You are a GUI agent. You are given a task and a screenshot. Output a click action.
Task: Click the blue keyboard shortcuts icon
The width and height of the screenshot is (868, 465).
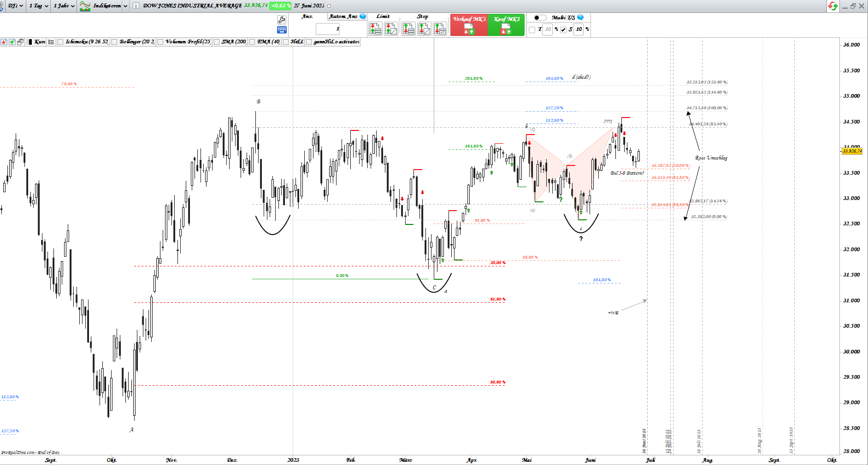282,30
